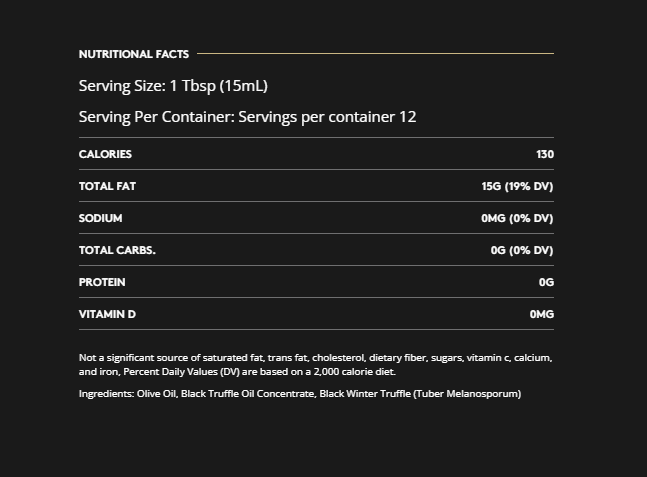Click the Calories row label

(105, 154)
